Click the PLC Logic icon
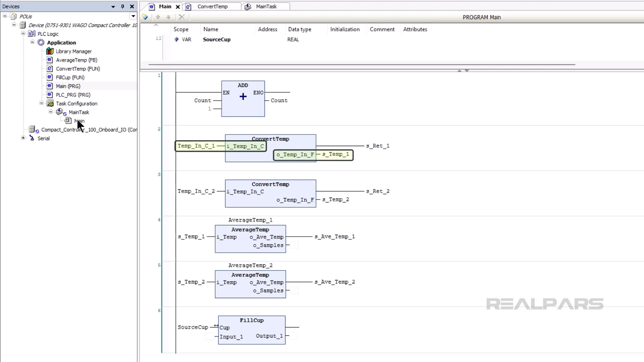The height and width of the screenshot is (362, 644). 32,34
